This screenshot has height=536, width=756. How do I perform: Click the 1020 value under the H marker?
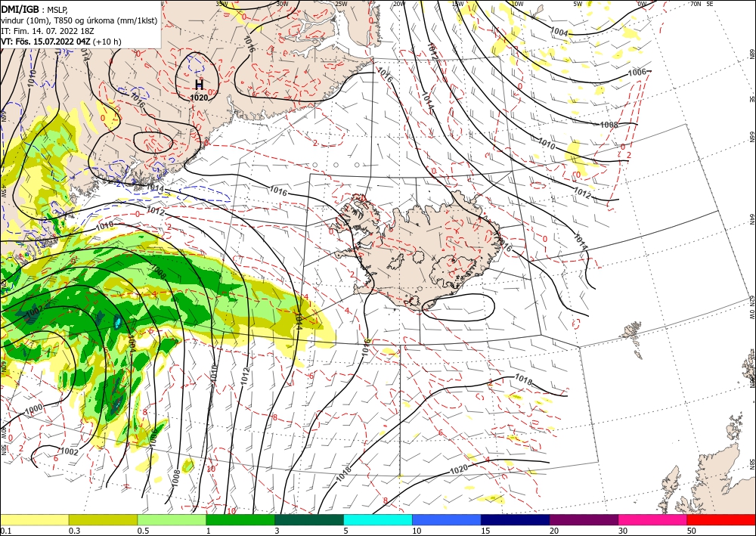pos(199,98)
